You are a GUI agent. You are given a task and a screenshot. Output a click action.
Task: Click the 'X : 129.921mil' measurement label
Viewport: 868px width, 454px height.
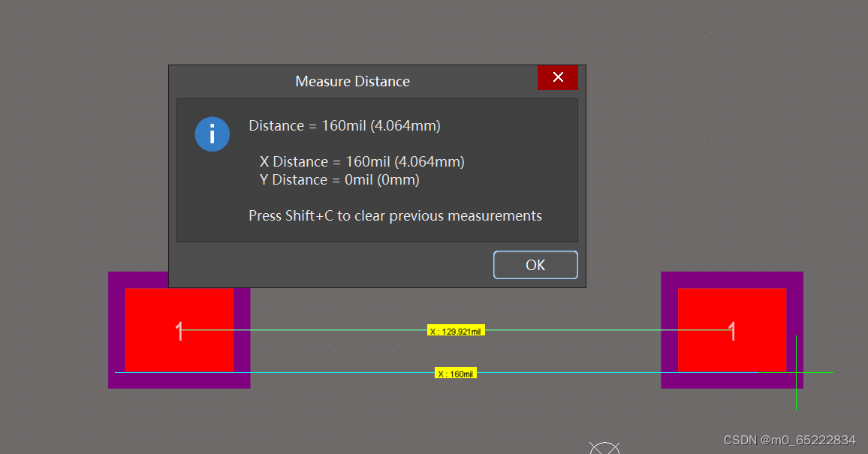[456, 331]
